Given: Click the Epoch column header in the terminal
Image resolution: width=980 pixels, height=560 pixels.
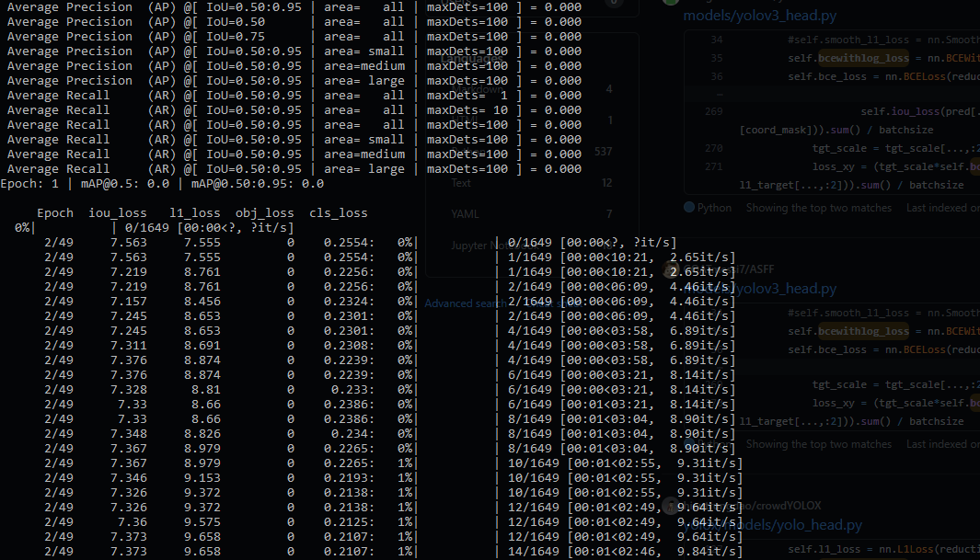Looking at the screenshot, I should pyautogui.click(x=55, y=213).
